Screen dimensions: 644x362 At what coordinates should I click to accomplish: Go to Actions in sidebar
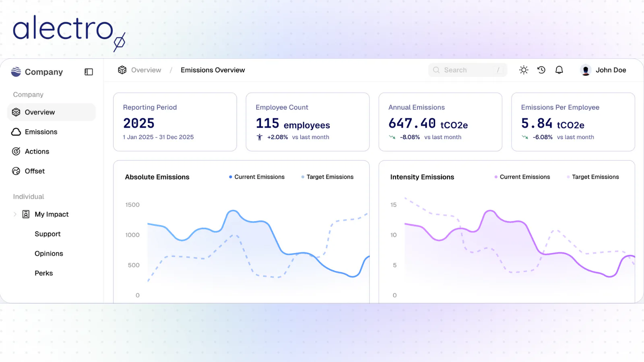(52, 151)
